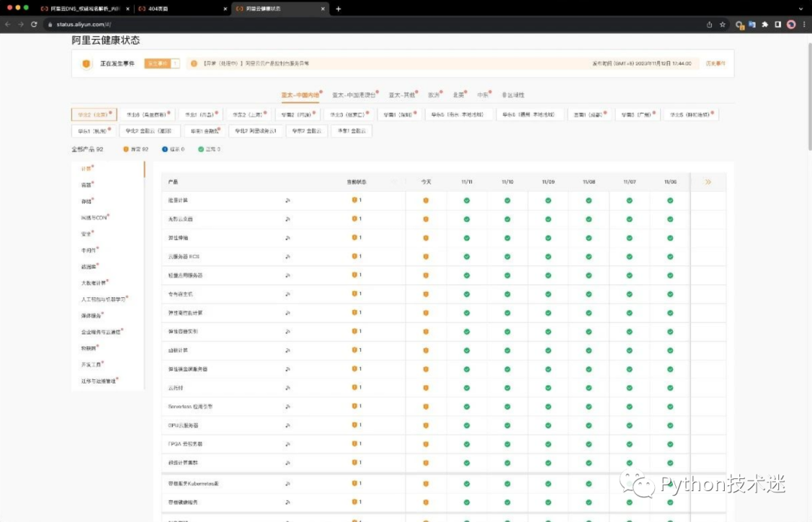Select the 计算 category in the sidebar
The image size is (812, 522).
(87, 168)
